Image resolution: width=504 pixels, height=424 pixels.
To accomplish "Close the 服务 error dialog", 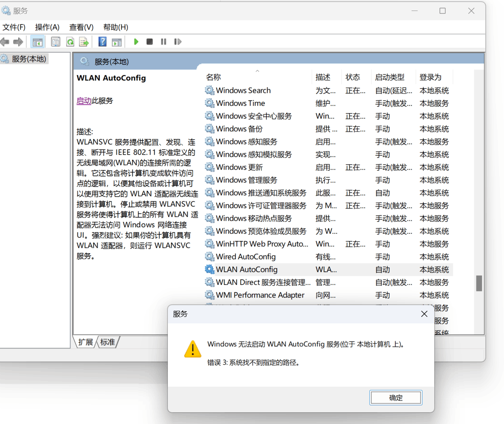I will 424,314.
